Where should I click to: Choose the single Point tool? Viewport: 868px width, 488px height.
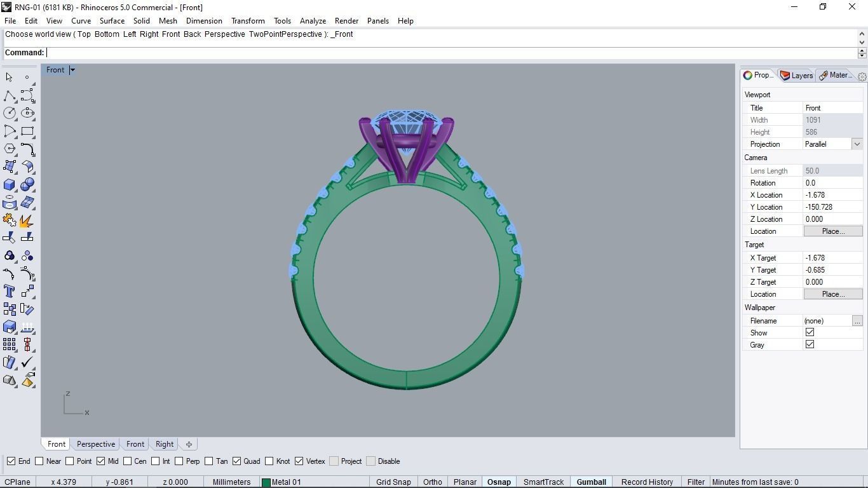tap(27, 77)
